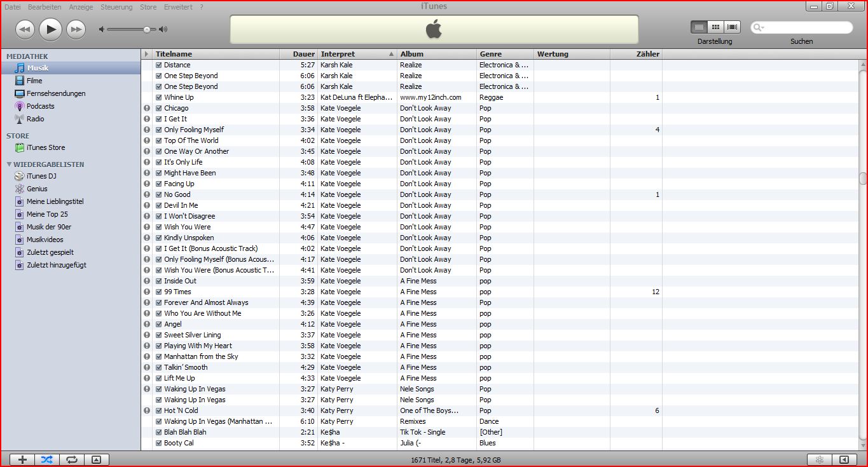Create new playlist with plus button
868x467 pixels.
pyautogui.click(x=22, y=459)
